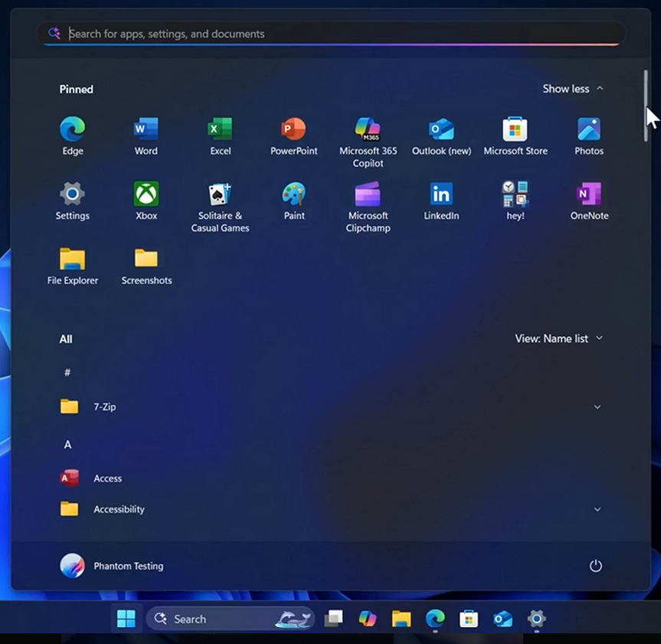The width and height of the screenshot is (661, 644).
Task: Open the 'hey!' pinned folder
Action: tap(515, 201)
